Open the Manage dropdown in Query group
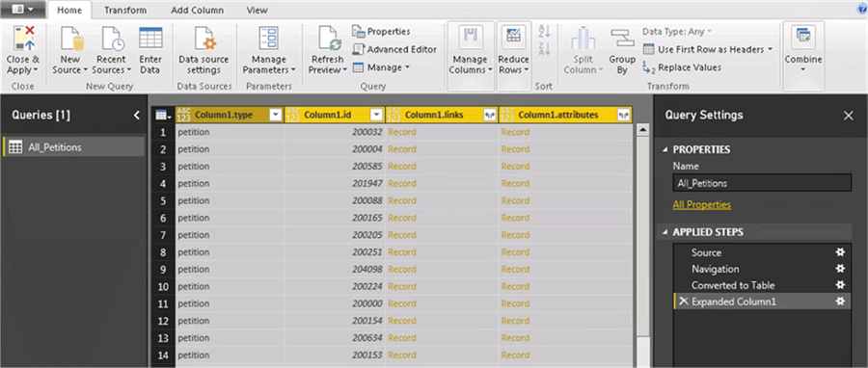This screenshot has width=868, height=368. point(381,67)
